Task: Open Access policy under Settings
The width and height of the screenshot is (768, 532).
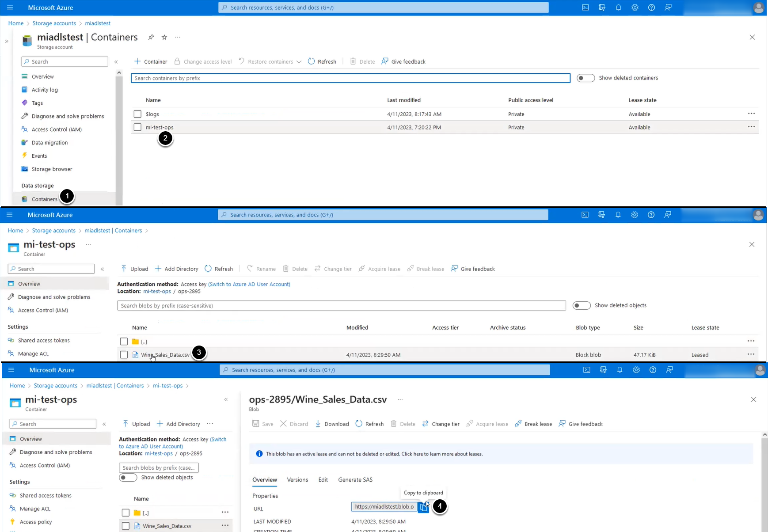Action: coord(36,522)
